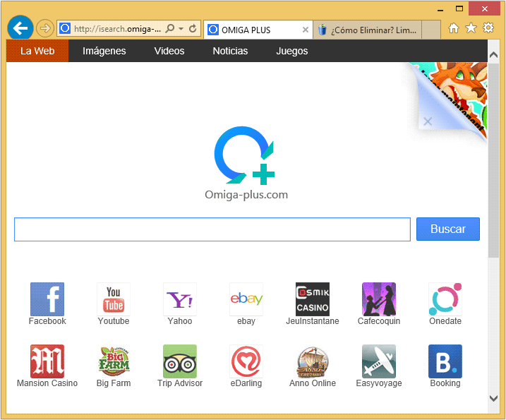Open the Onedate shortcut icon
Viewport: 506px width, 420px height.
click(445, 299)
